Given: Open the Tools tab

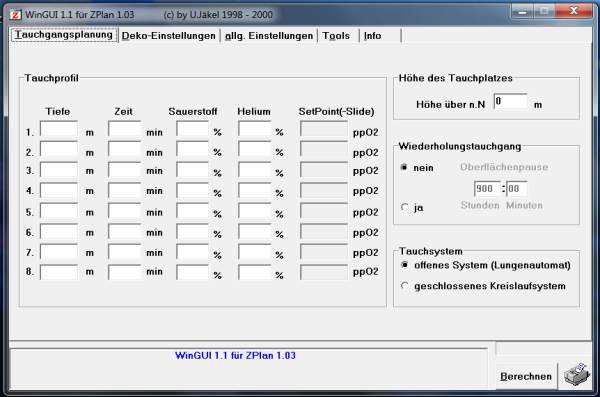Looking at the screenshot, I should (x=337, y=36).
